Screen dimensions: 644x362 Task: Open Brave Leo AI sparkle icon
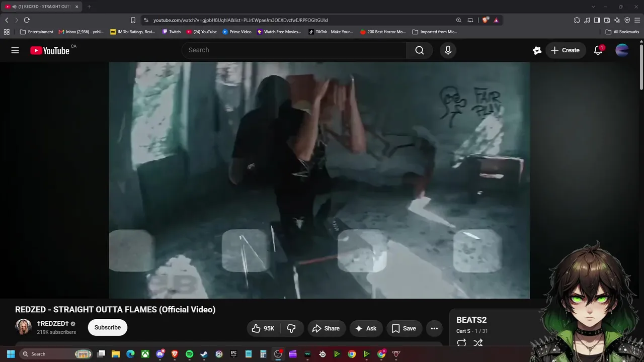pos(617,20)
